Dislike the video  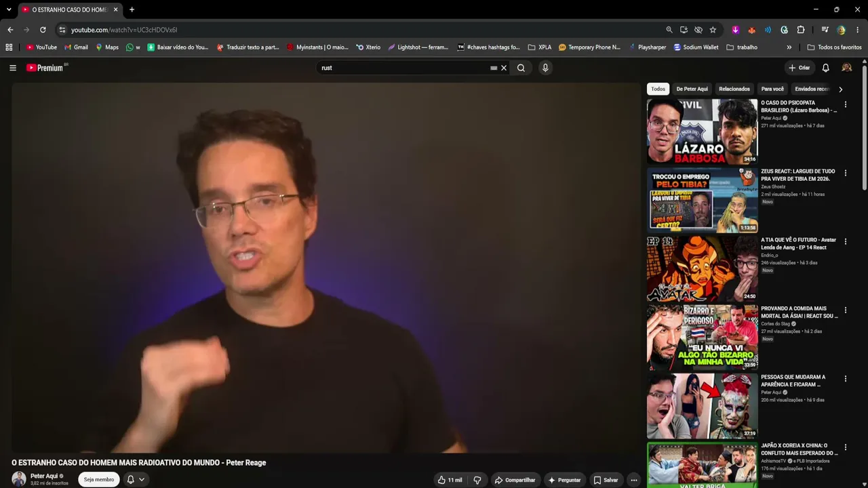[477, 480]
